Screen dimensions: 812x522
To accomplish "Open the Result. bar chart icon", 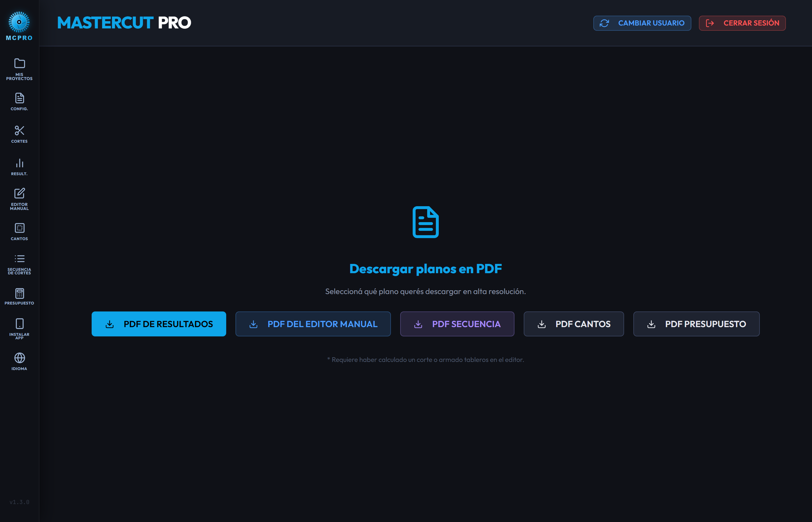I will pyautogui.click(x=19, y=163).
